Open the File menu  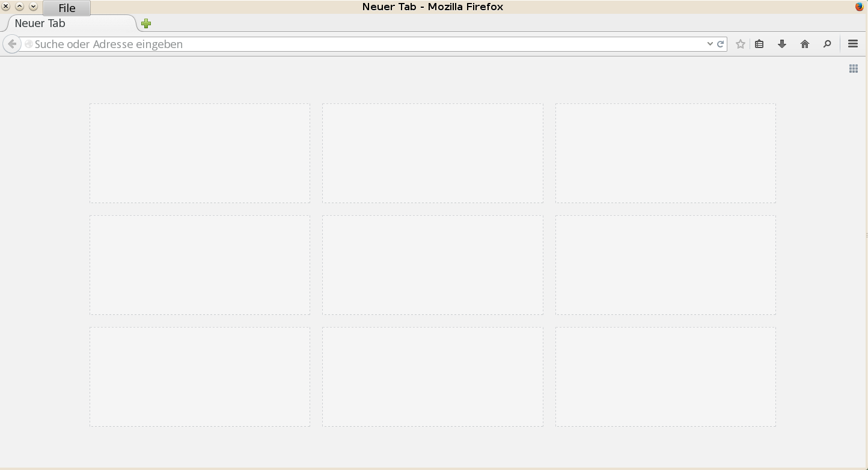(66, 8)
